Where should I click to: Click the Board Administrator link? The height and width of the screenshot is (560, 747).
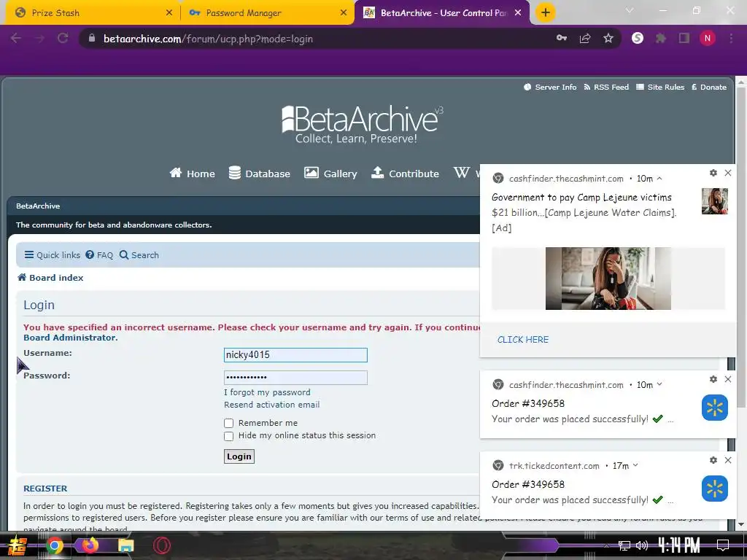tap(71, 338)
